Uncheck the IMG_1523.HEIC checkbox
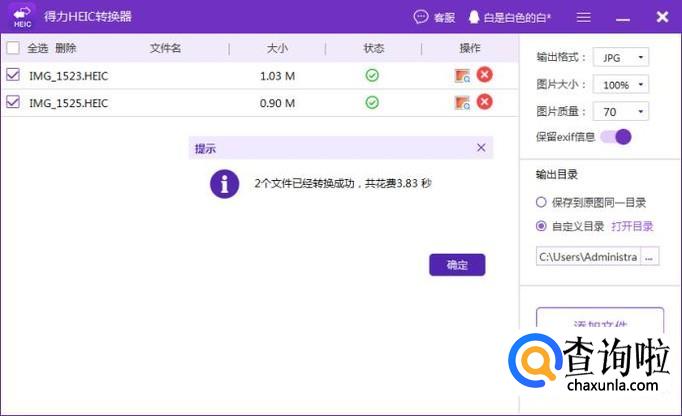This screenshot has width=682, height=416. point(13,75)
